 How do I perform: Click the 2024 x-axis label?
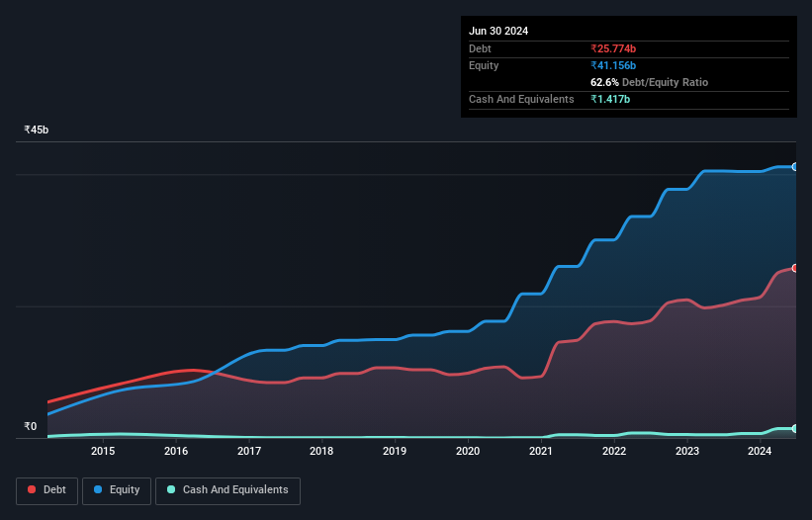[x=760, y=451]
